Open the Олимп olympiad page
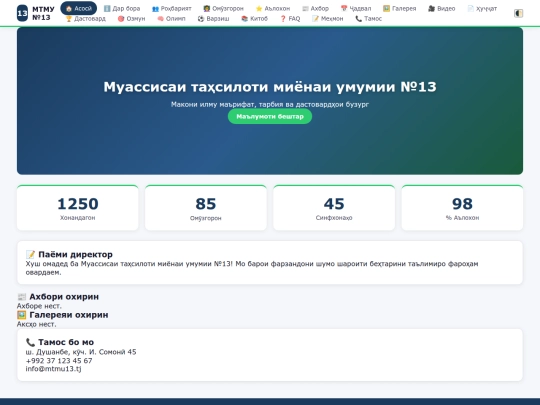540x405 pixels. pos(171,19)
